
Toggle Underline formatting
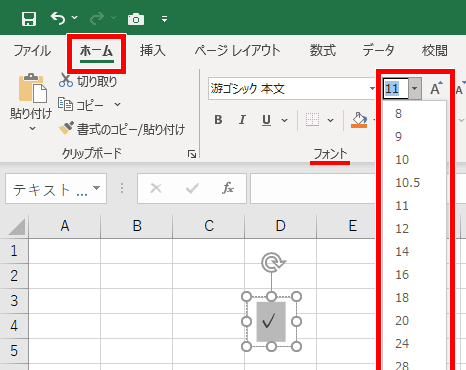[x=266, y=120]
